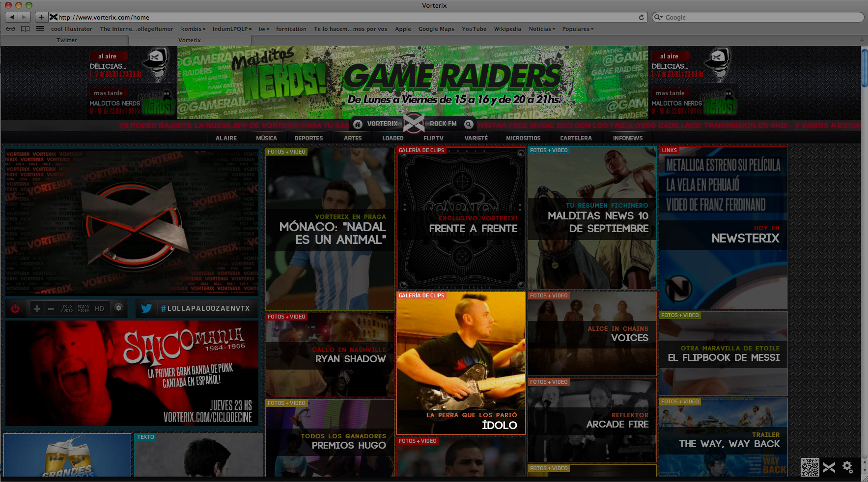Expand the Populares bookmarks dropdown
This screenshot has height=482, width=868.
pos(578,29)
